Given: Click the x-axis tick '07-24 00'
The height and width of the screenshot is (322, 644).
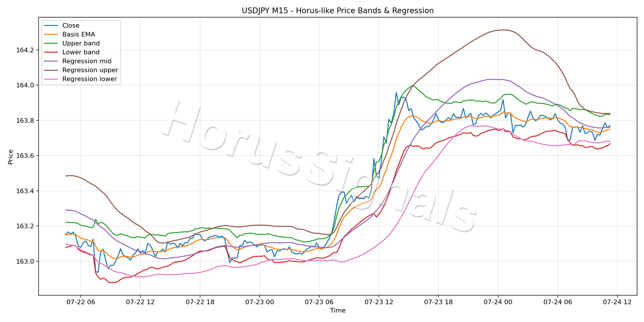Looking at the screenshot, I should pyautogui.click(x=498, y=302).
